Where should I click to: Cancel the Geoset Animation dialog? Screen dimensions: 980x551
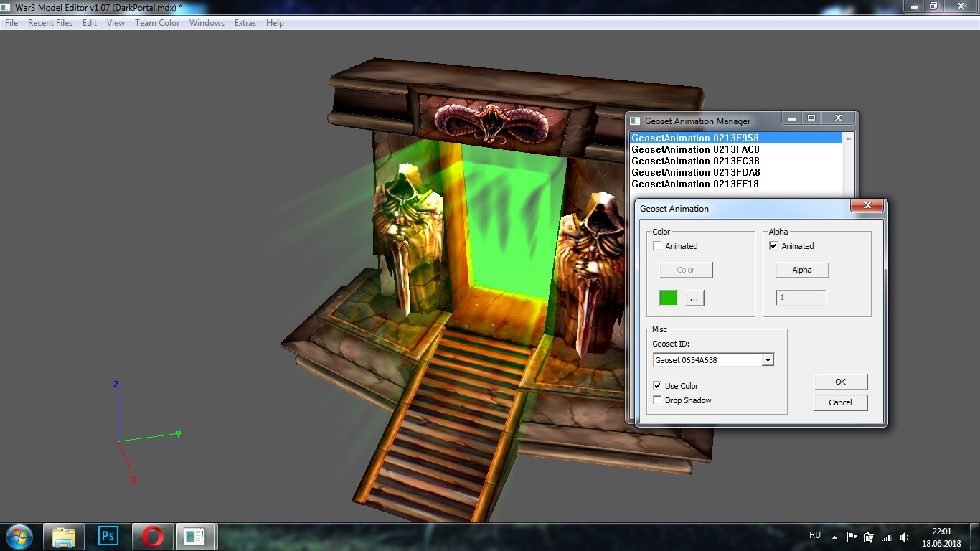[x=841, y=402]
